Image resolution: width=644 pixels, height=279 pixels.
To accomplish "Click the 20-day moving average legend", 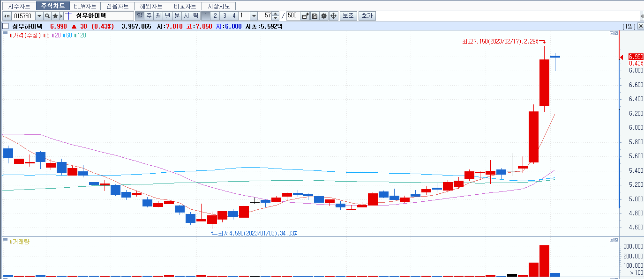I will [x=56, y=35].
